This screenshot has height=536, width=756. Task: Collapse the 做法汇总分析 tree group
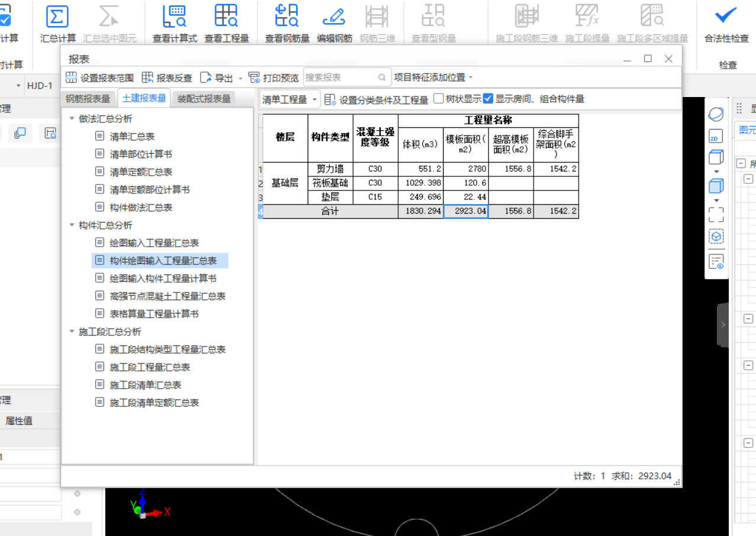[x=72, y=118]
